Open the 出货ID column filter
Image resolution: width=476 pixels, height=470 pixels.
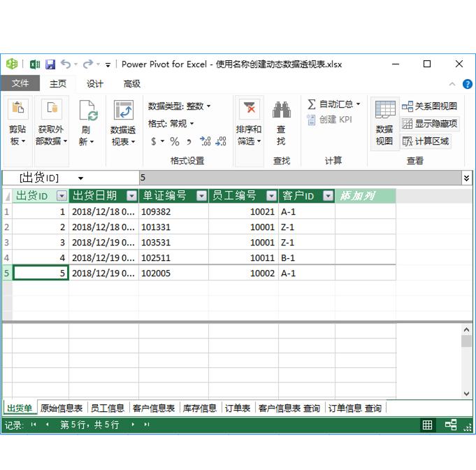62,196
